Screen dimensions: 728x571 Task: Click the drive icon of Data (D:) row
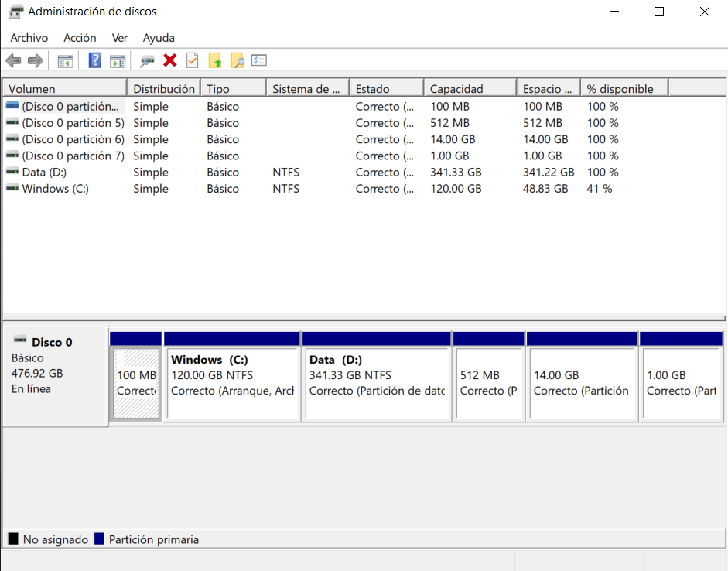point(12,172)
